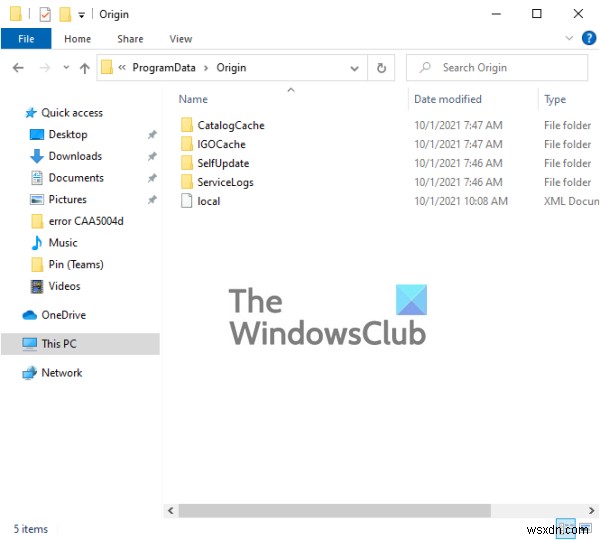Go up one folder level with the Up arrow
The image size is (600, 540).
coord(85,68)
